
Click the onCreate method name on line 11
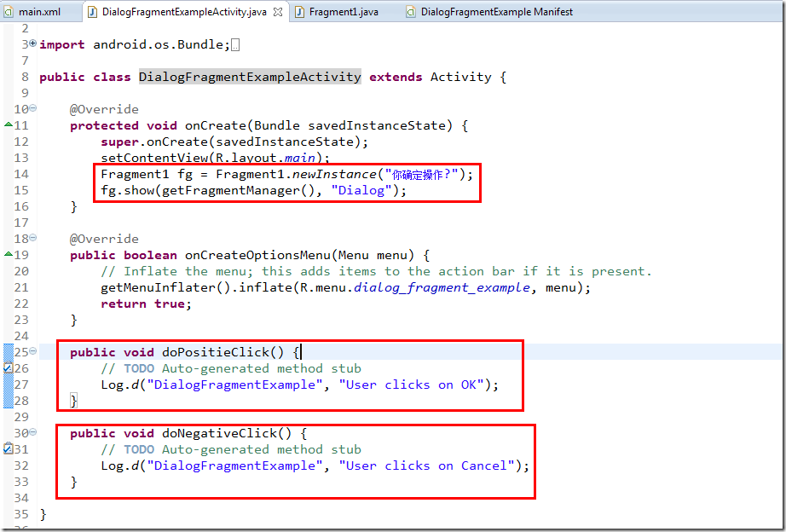216,125
